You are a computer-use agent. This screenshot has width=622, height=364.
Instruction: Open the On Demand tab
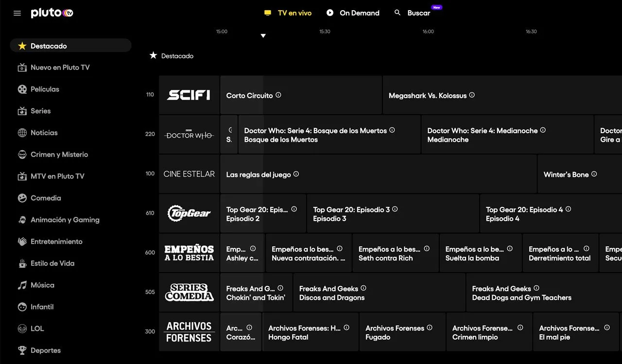pyautogui.click(x=353, y=13)
